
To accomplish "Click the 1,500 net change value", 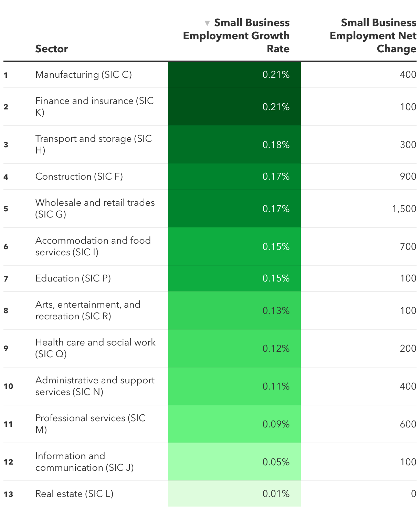I will point(404,209).
